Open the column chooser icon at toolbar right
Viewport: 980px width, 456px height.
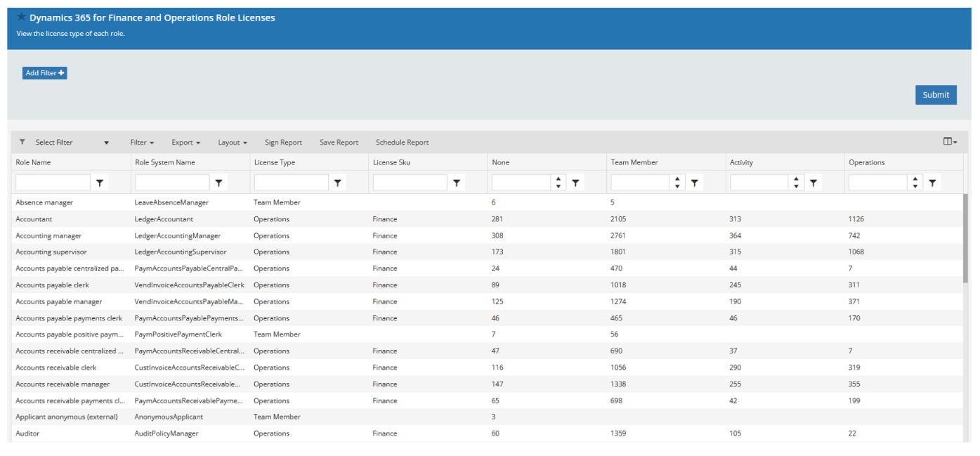(x=950, y=142)
